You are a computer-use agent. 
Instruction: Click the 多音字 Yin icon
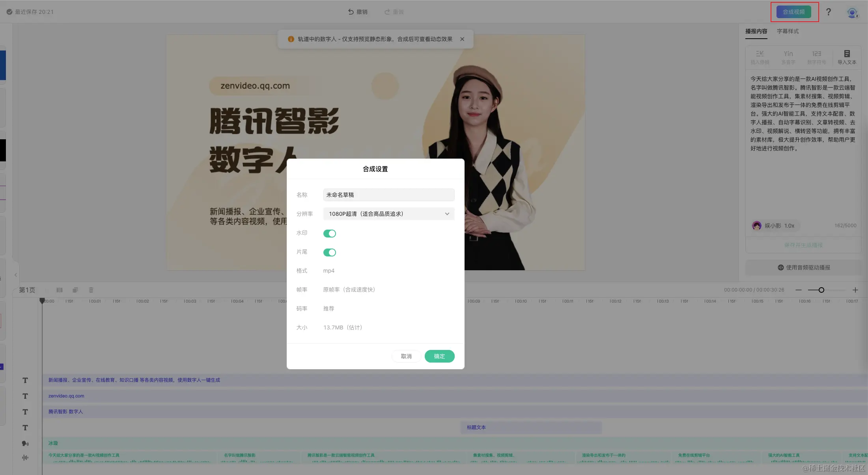pos(788,57)
